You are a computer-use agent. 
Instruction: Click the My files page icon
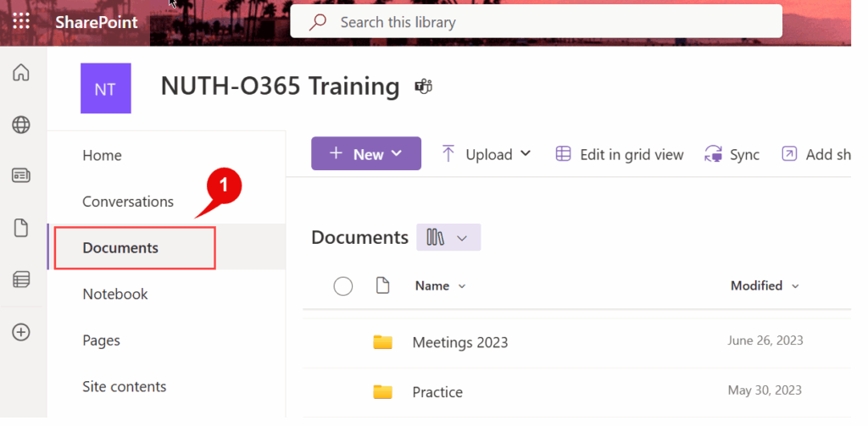click(21, 227)
